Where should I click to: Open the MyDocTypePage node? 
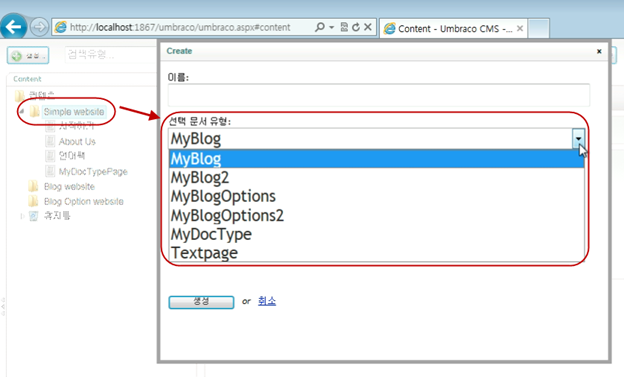[x=93, y=171]
